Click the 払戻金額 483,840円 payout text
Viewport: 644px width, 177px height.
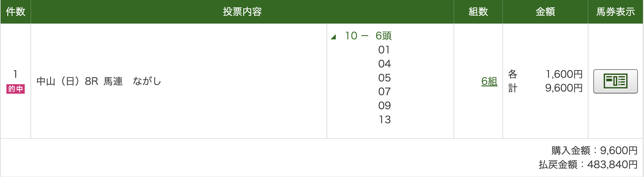(x=588, y=164)
